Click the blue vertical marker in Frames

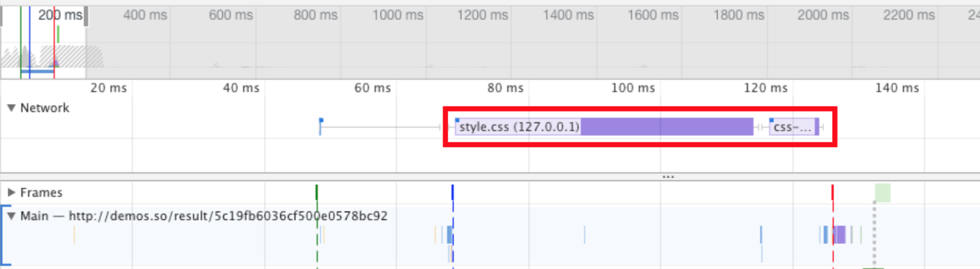pos(452,192)
